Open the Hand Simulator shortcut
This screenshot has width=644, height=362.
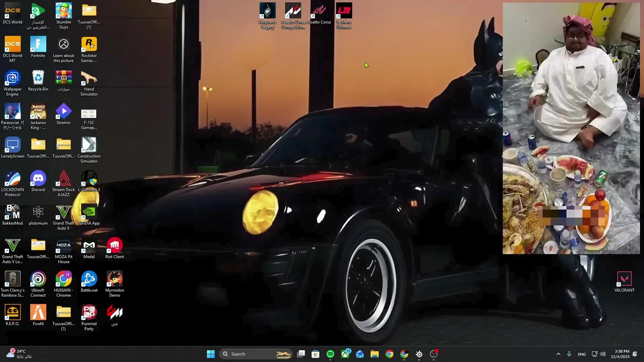(x=89, y=83)
